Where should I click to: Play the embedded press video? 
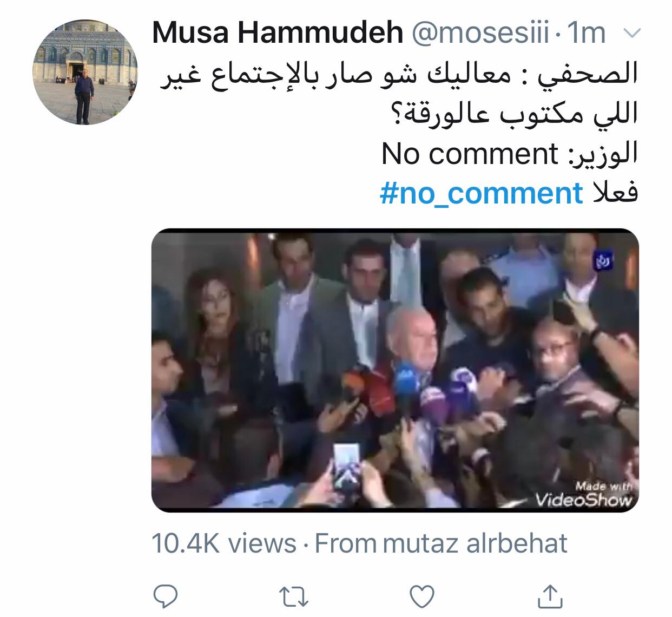tap(395, 370)
